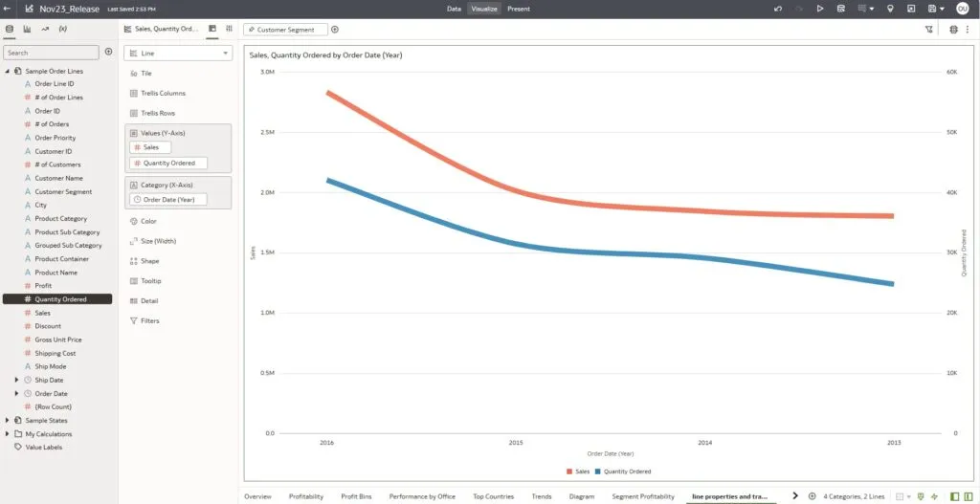Expand the Ship Date tree node
Image resolution: width=980 pixels, height=504 pixels.
16,380
